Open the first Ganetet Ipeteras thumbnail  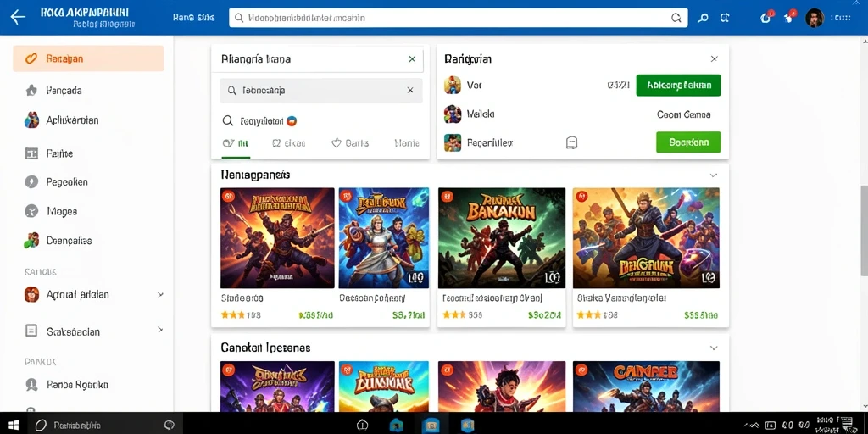pyautogui.click(x=277, y=387)
